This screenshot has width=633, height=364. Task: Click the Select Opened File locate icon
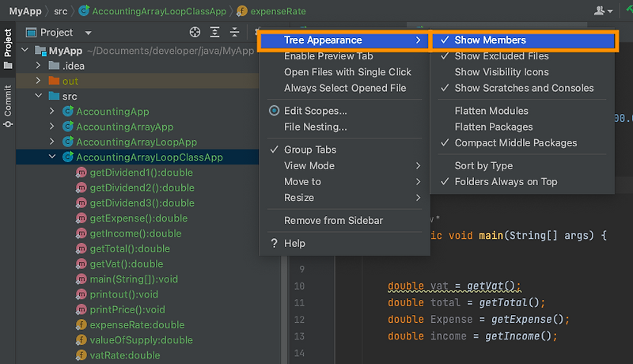pyautogui.click(x=195, y=32)
